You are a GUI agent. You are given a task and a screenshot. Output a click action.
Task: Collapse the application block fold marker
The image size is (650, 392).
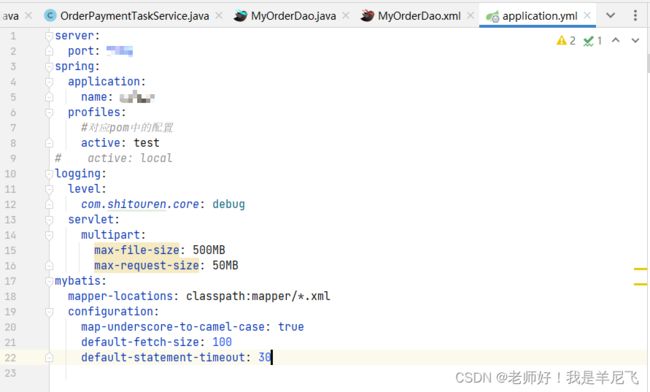[49, 82]
